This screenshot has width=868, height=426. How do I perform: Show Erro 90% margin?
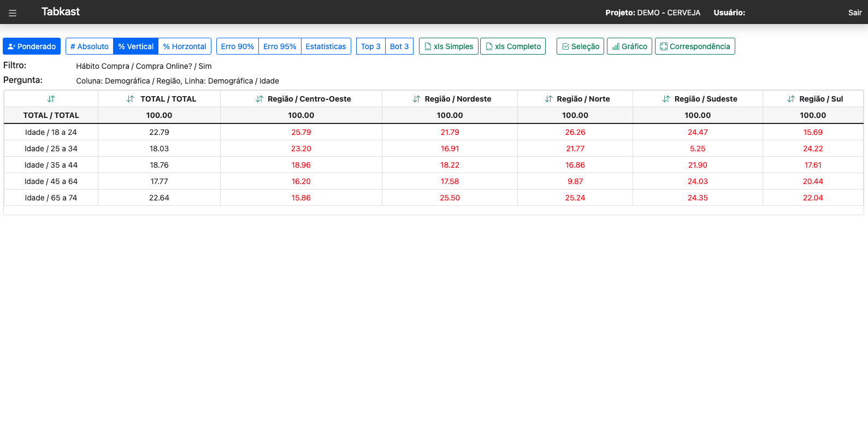237,46
